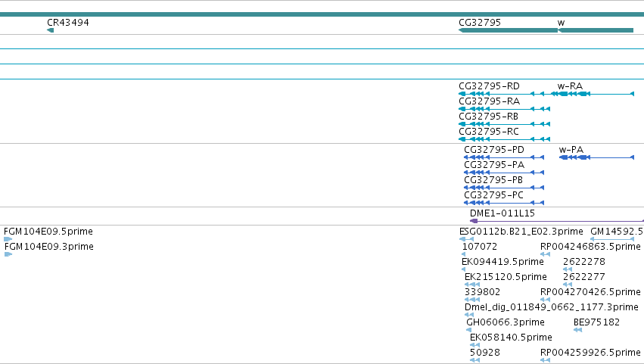This screenshot has height=364, width=644.
Task: Select the GM14592 EST glyph
Action: click(612, 239)
